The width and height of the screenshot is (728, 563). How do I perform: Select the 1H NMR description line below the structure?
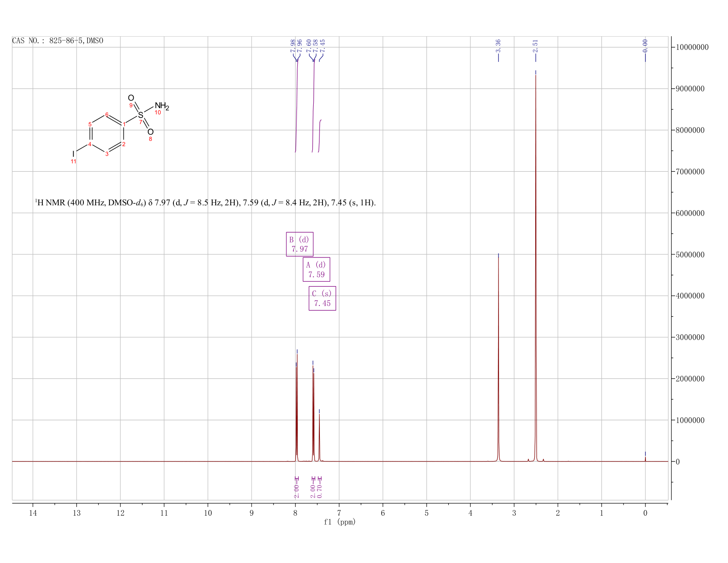tap(206, 203)
